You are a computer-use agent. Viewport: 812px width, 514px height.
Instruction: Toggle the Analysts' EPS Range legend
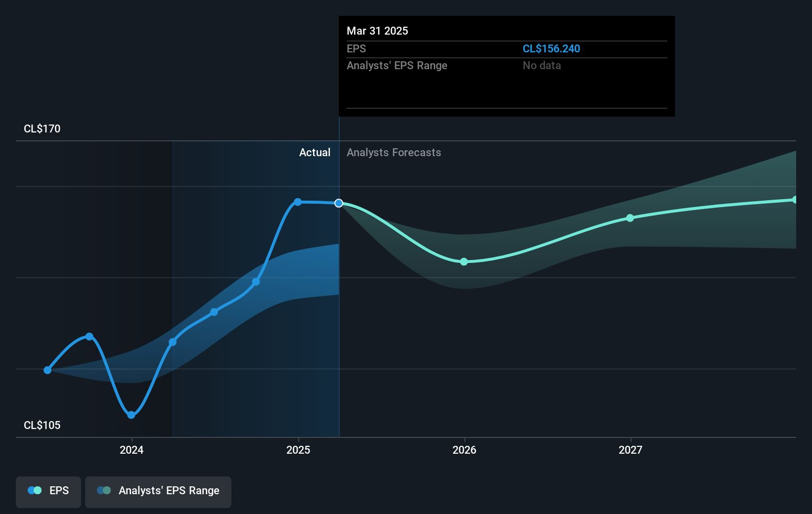coord(158,492)
